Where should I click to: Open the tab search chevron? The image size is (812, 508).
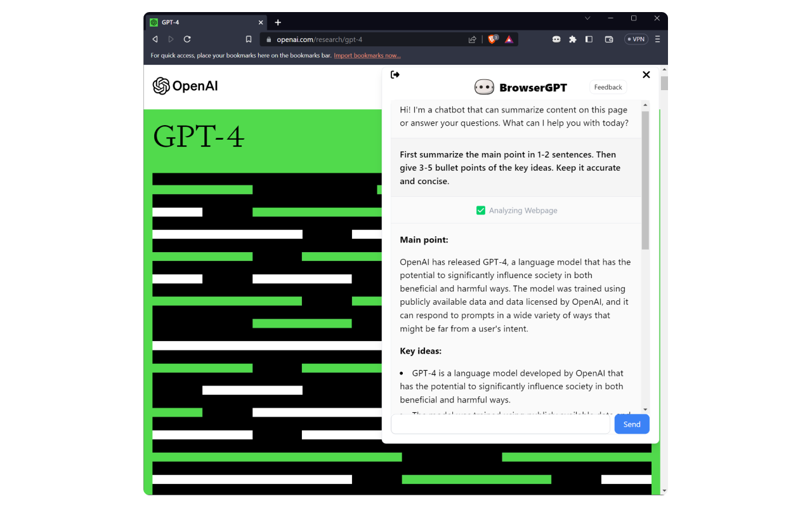(x=587, y=18)
